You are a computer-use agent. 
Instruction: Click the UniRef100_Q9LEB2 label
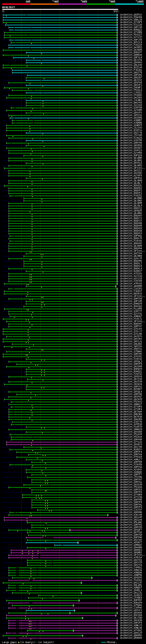click(x=131, y=344)
